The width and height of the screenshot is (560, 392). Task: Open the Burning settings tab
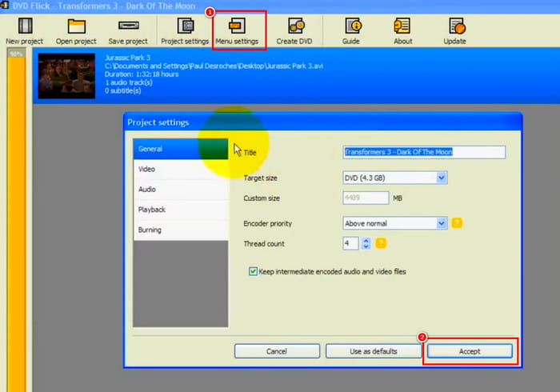click(x=180, y=230)
